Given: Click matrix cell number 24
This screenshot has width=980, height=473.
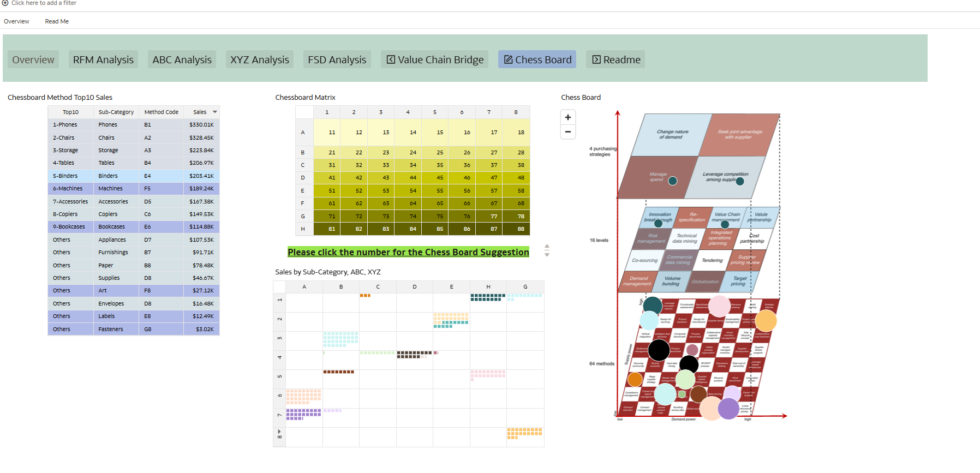Looking at the screenshot, I should click(x=408, y=152).
